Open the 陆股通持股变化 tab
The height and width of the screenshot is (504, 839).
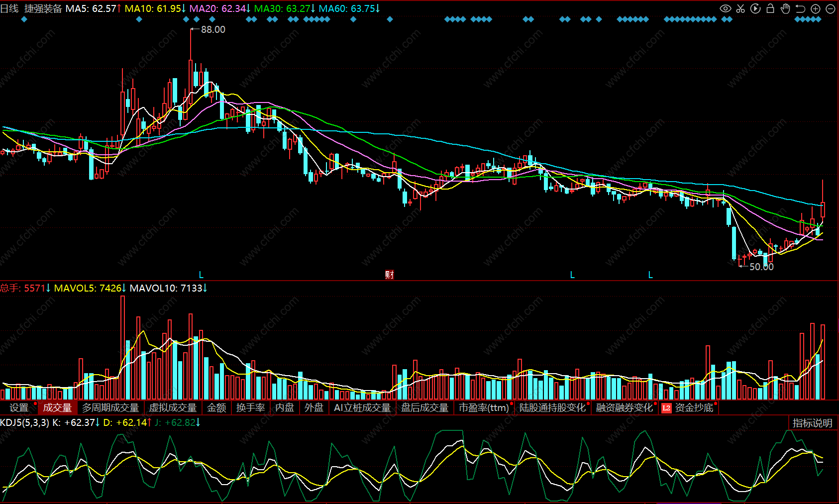coord(552,408)
